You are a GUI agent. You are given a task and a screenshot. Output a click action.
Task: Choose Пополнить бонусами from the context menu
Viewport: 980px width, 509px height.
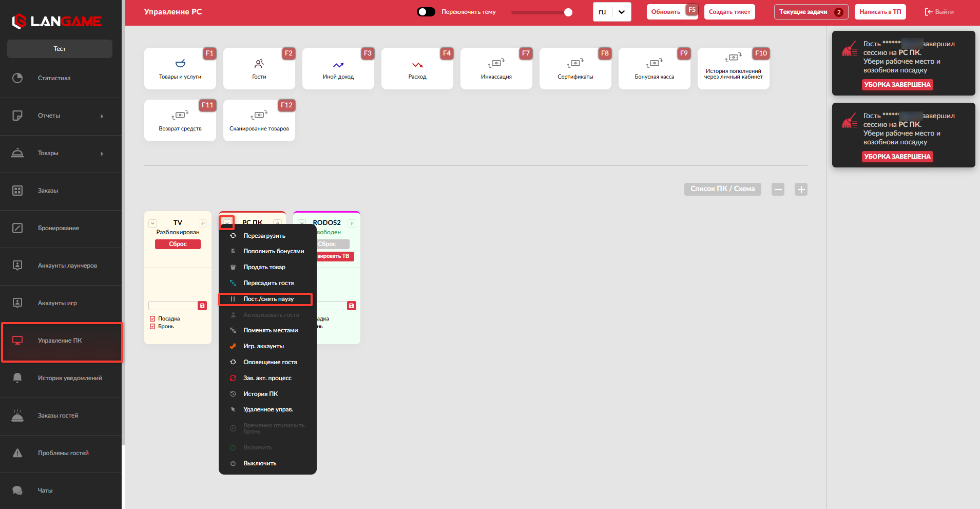[x=267, y=251]
